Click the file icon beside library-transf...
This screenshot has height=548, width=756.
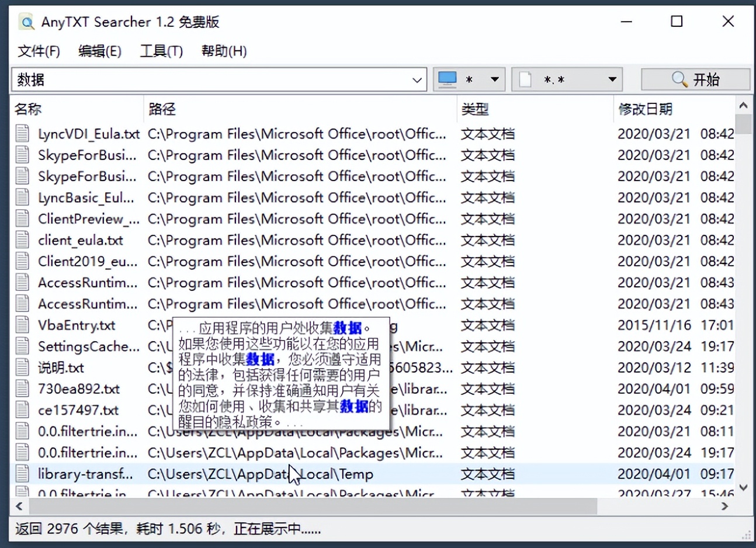tap(22, 474)
